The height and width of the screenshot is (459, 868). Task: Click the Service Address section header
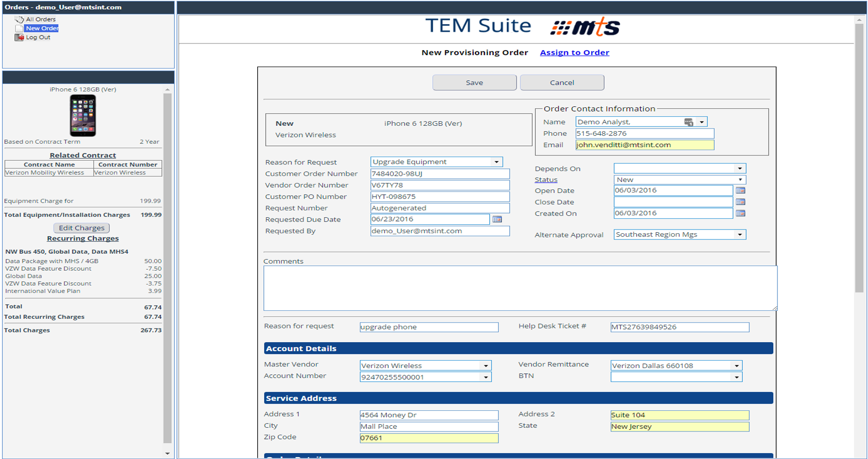518,398
